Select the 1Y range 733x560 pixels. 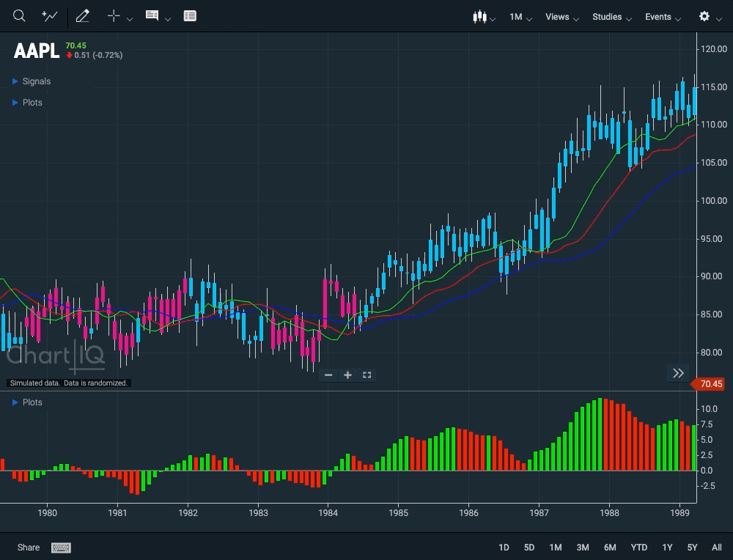click(667, 548)
